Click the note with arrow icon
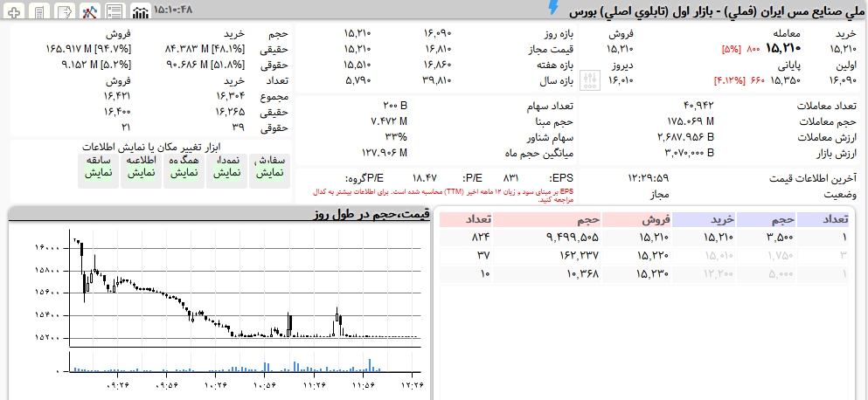868x400 pixels. 66,11
